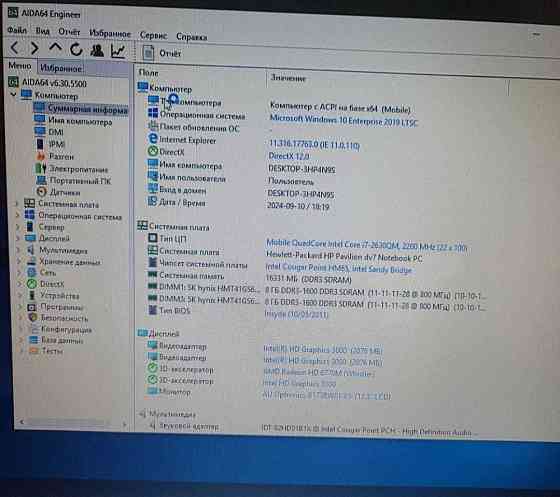Click the Устройства tree icon

(32, 295)
